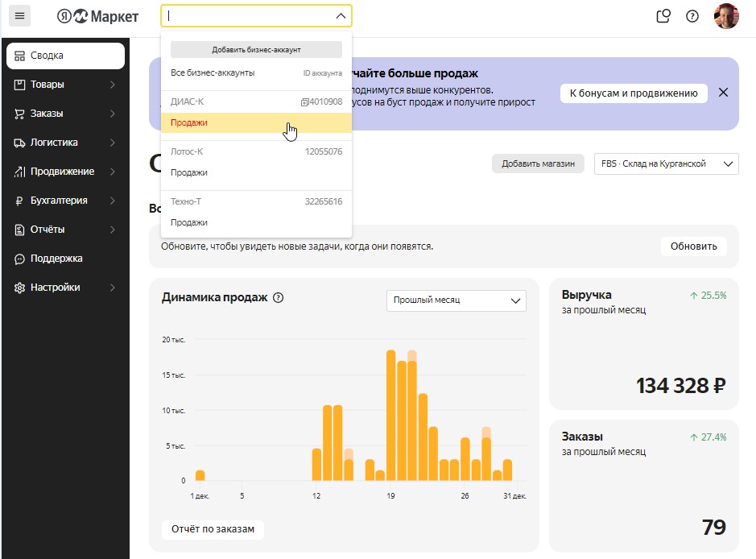
Task: Open Поддержка in the sidebar
Action: pos(56,259)
